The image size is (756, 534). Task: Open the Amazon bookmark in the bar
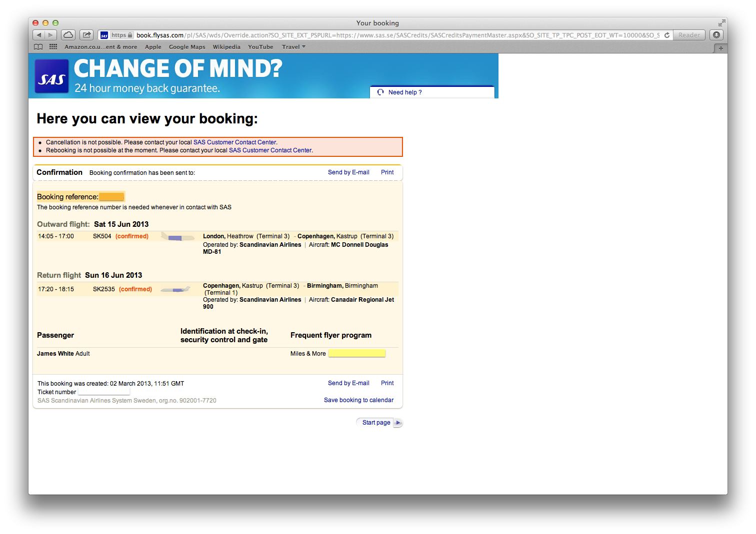tap(100, 47)
